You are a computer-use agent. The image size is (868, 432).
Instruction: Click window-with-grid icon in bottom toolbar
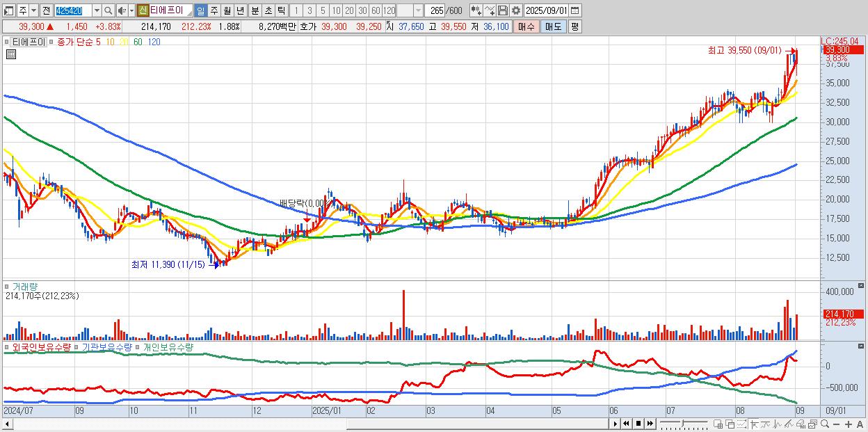(718, 424)
